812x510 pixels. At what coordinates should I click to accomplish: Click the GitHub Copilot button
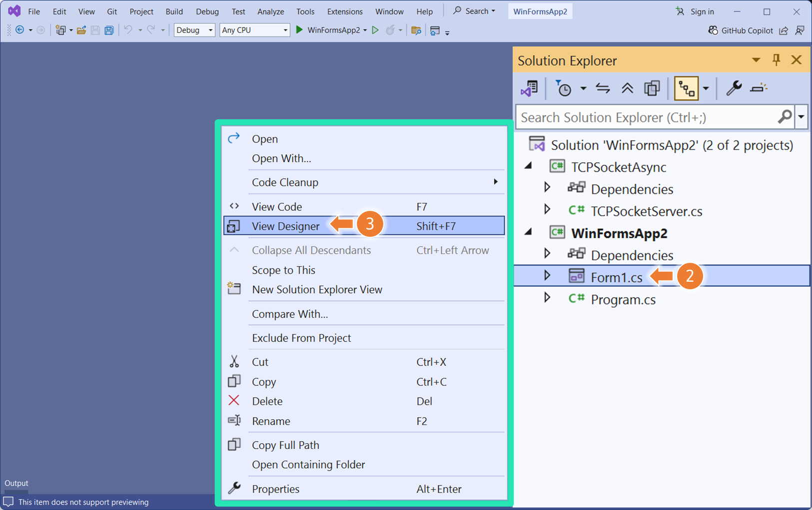coord(741,30)
